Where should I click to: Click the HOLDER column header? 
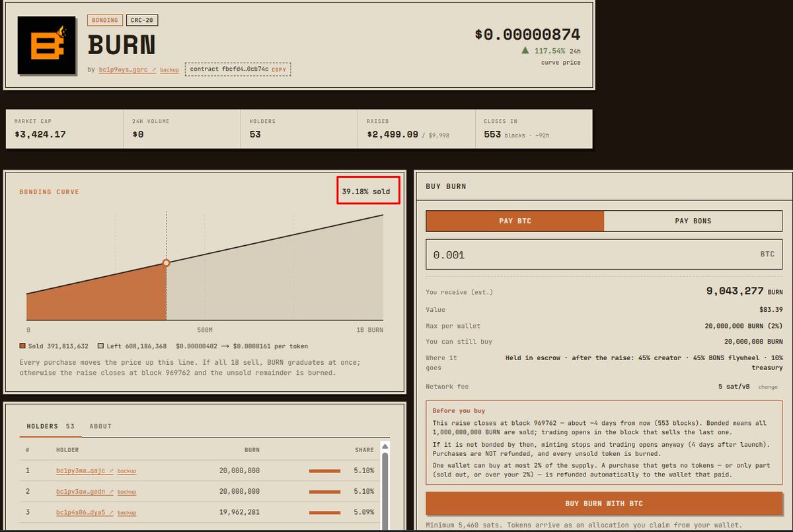coord(67,450)
